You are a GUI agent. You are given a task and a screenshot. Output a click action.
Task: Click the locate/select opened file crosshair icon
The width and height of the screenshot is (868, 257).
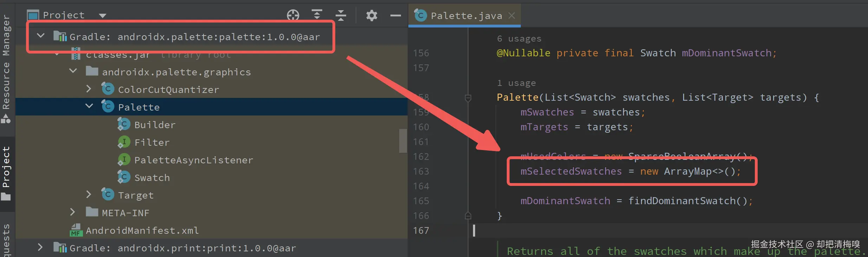point(293,15)
